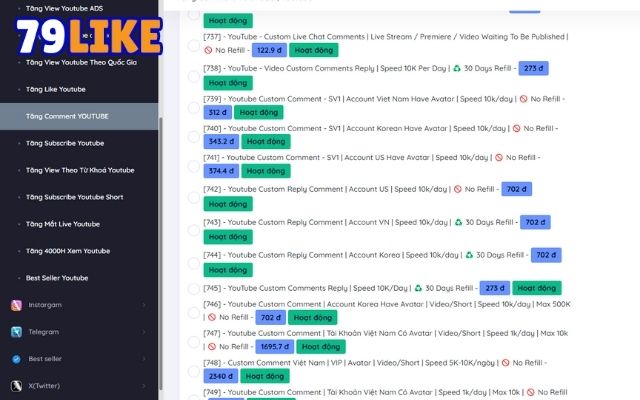
Task: Select radio button for service 747
Action: click(x=193, y=342)
